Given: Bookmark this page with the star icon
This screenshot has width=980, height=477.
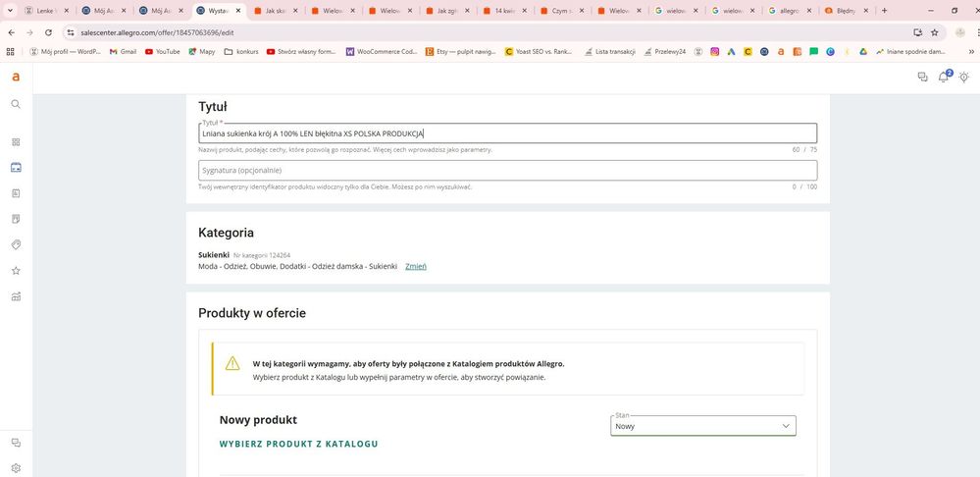Looking at the screenshot, I should 934,32.
